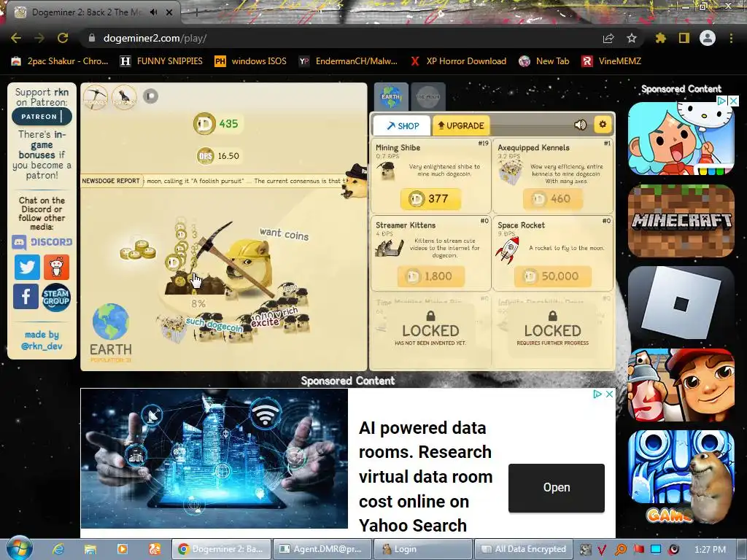Click the dogecoin balance coin icon
The width and height of the screenshot is (747, 560).
204,124
